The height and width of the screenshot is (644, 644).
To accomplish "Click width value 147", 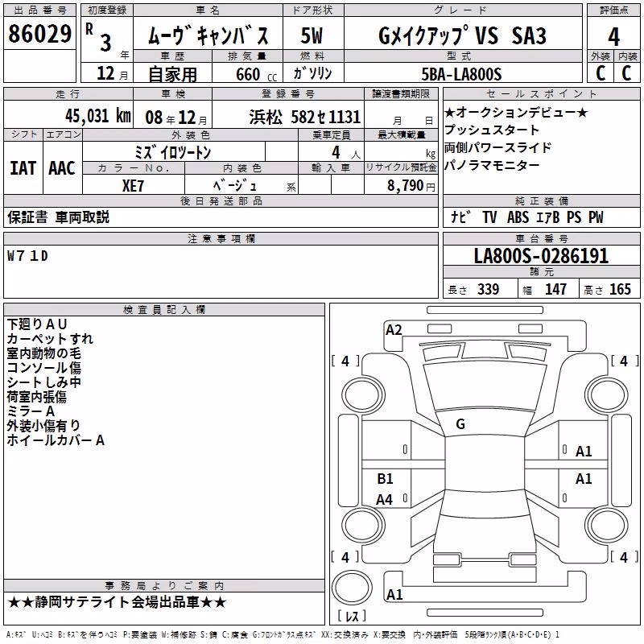I will point(555,289).
